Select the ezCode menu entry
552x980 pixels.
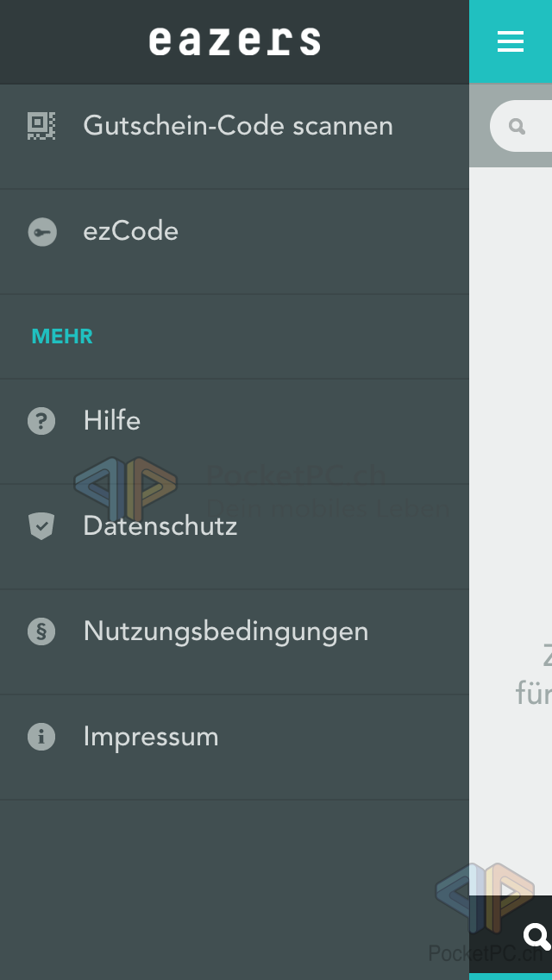[131, 231]
